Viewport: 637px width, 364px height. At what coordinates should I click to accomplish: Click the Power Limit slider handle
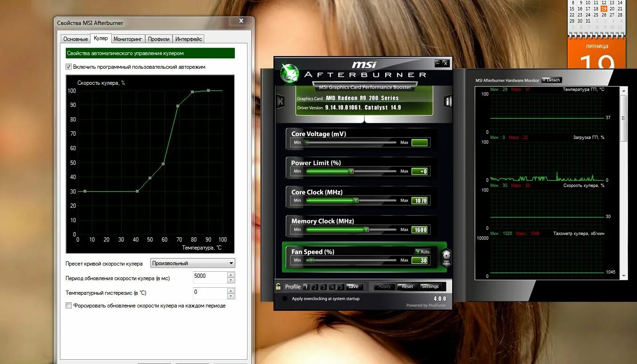(x=351, y=171)
